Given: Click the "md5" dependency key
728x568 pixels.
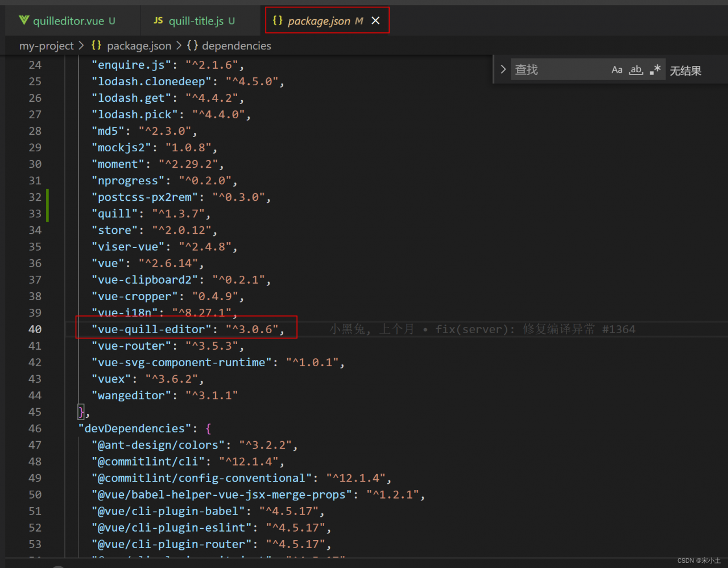Looking at the screenshot, I should [108, 131].
